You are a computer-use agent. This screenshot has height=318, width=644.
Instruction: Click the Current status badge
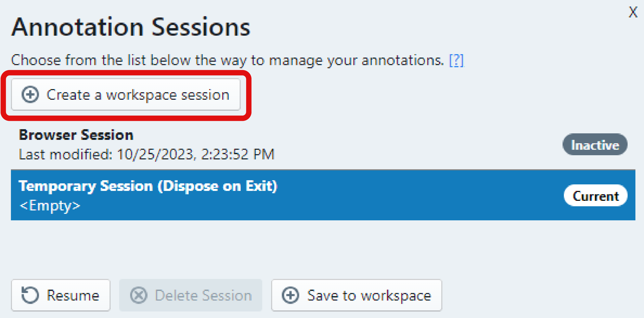click(x=595, y=196)
